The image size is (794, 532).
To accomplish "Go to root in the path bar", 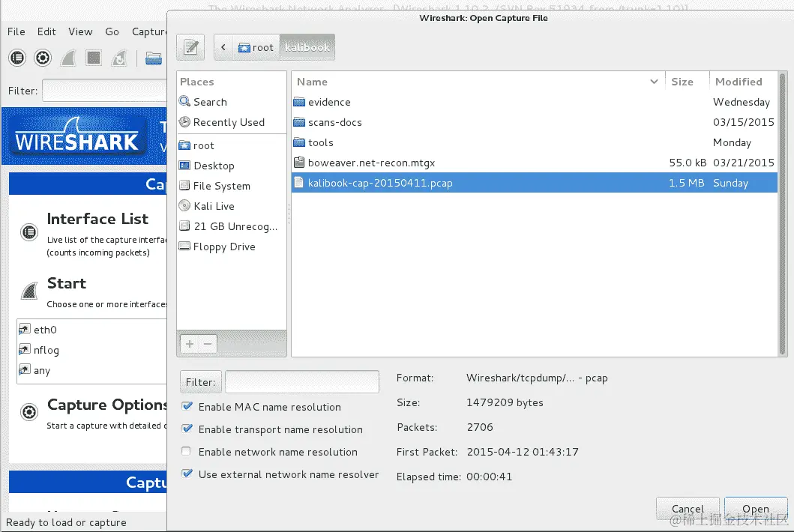I will (x=256, y=47).
